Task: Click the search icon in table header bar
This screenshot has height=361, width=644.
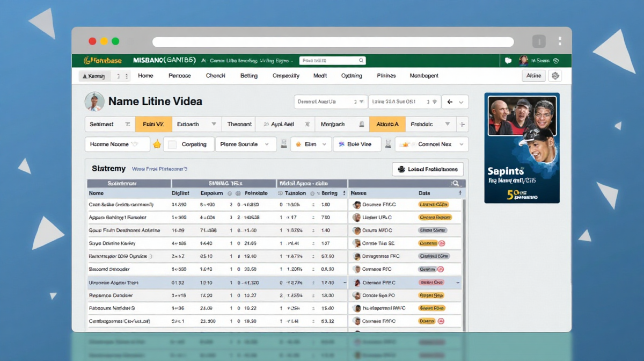Action: click(455, 183)
